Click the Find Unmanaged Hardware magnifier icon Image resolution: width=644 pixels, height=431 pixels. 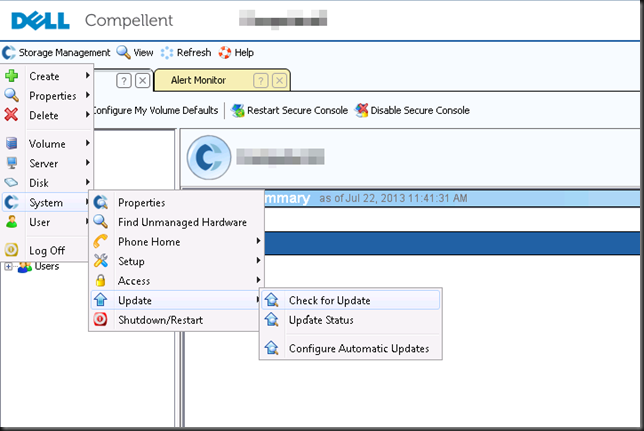[x=101, y=222]
